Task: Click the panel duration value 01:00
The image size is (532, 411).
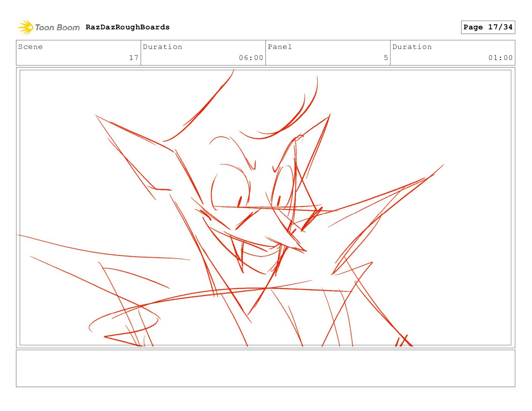Action: point(500,58)
